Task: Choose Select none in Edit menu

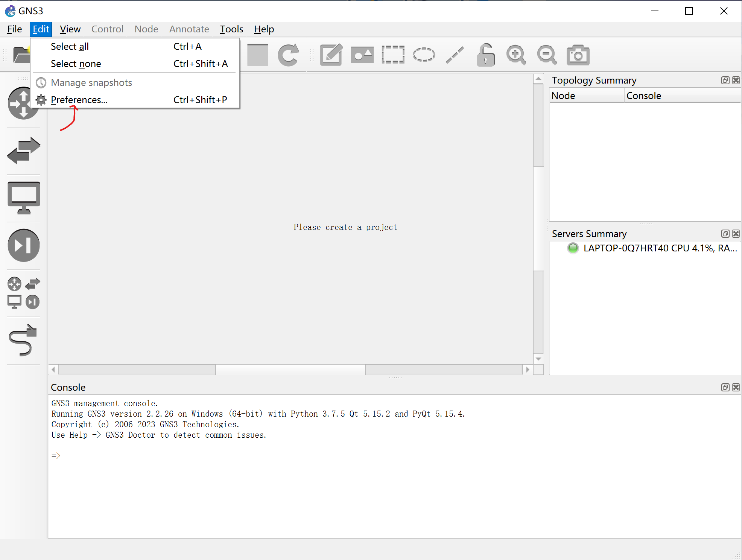Action: (x=135, y=64)
